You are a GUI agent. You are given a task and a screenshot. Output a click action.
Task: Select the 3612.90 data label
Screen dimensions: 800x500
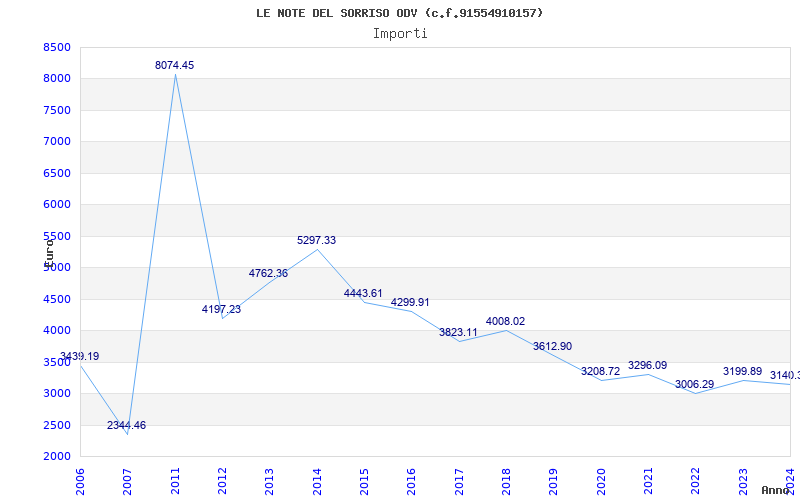(553, 346)
